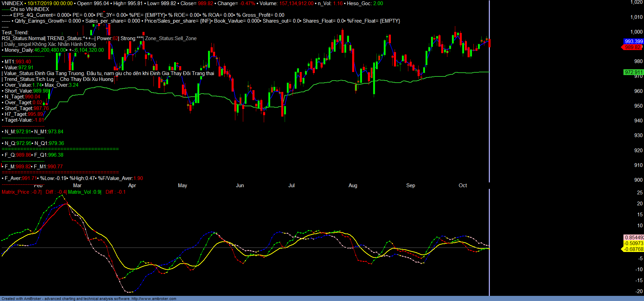
Task: Select the May month marker on the time axis
Action: click(182, 185)
